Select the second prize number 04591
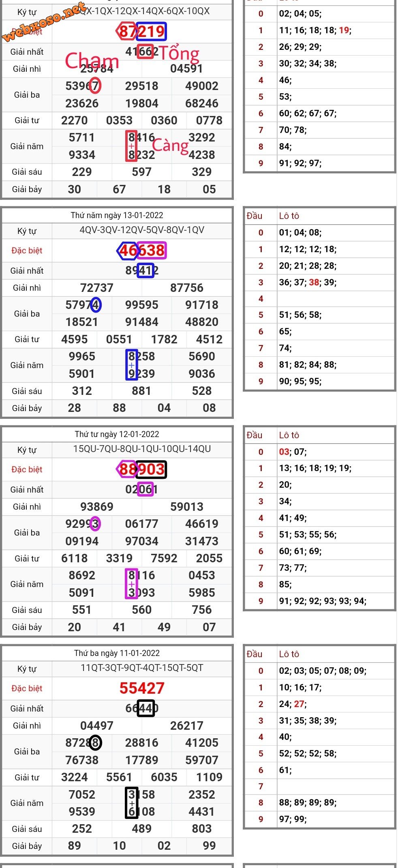Screen dimensions: 398x868 (x=186, y=69)
